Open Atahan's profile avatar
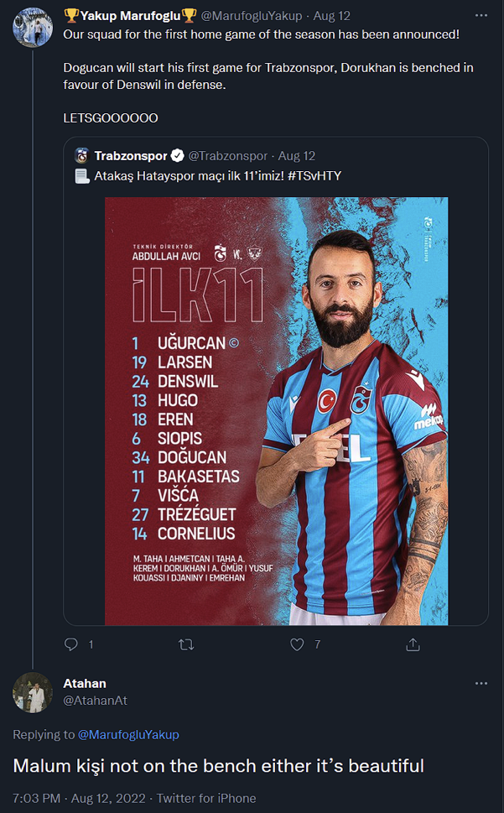This screenshot has height=813, width=504. [34, 693]
